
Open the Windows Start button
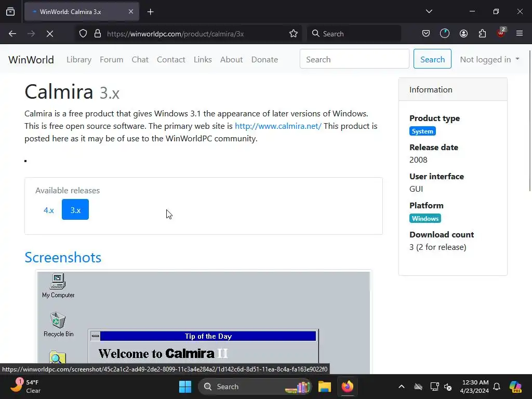(185, 387)
